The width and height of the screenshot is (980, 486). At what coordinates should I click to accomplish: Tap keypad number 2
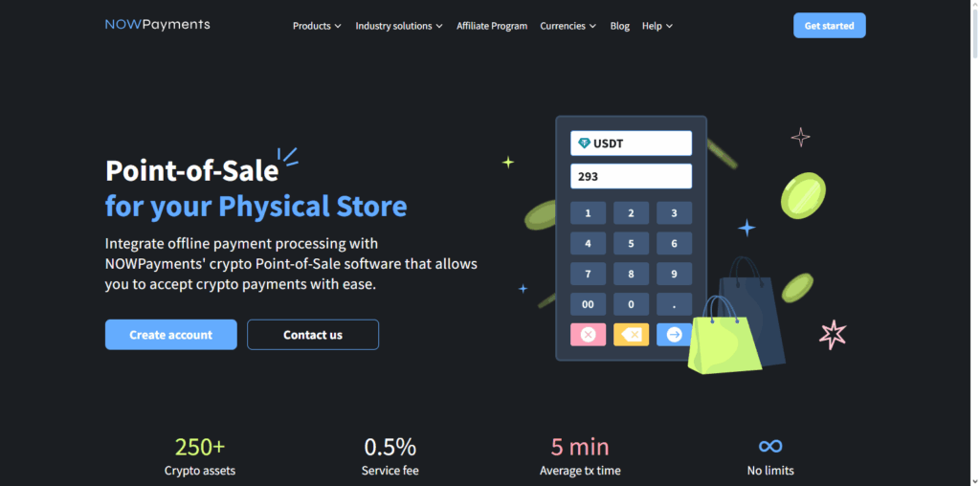(x=631, y=213)
